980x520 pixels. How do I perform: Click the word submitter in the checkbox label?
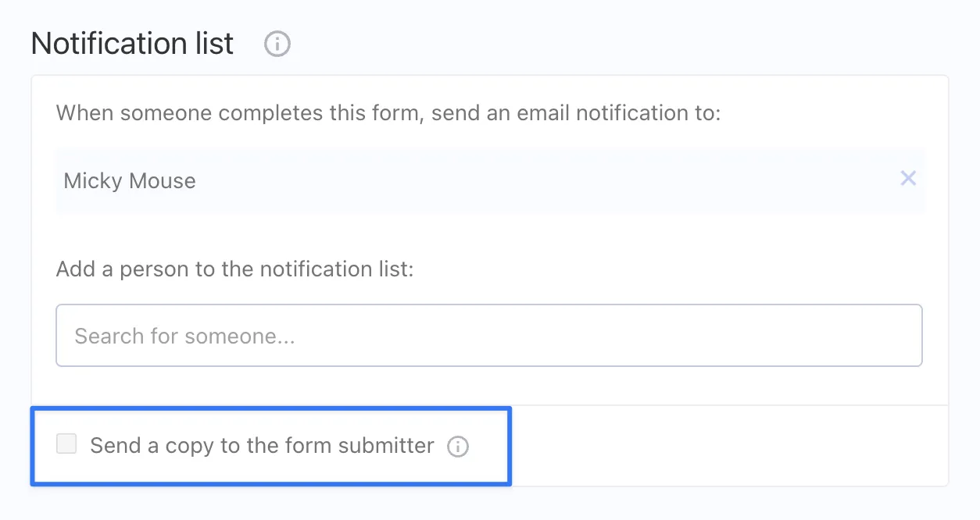386,446
